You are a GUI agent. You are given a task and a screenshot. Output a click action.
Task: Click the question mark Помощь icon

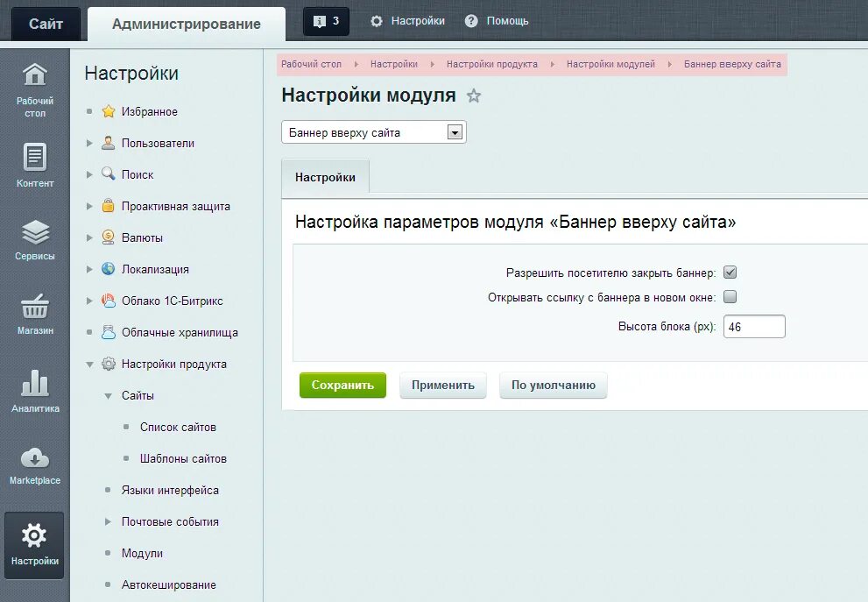tap(471, 21)
